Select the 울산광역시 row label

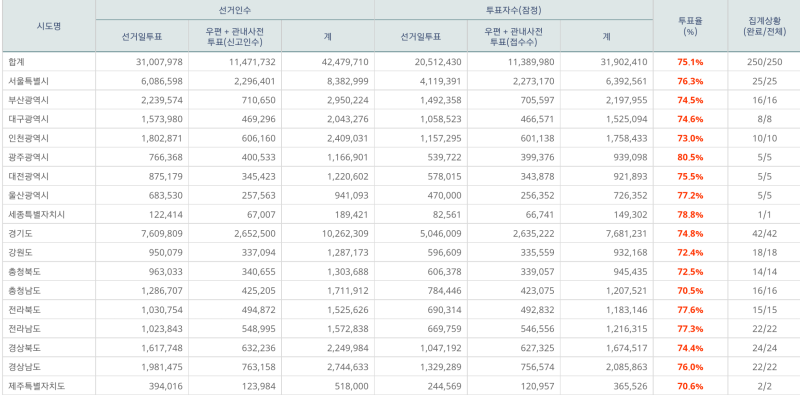29,195
